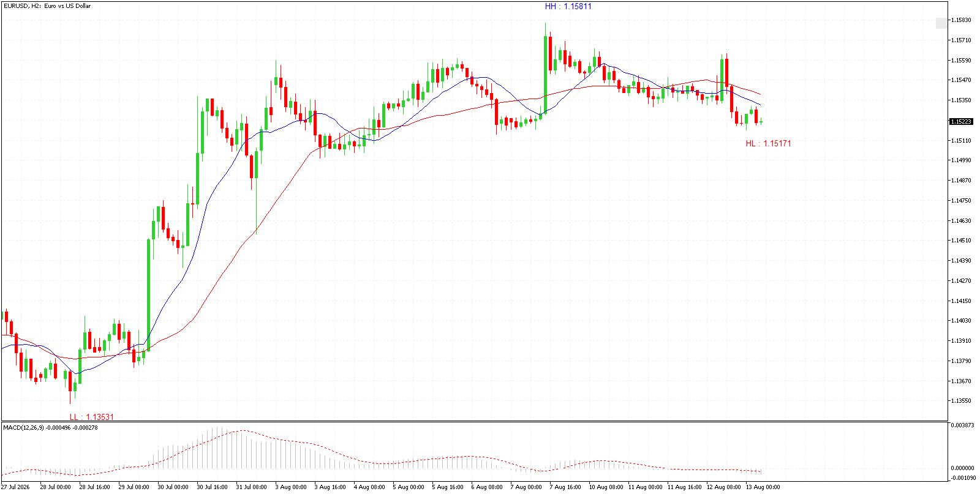Click price axis value 1.15110

[961, 141]
